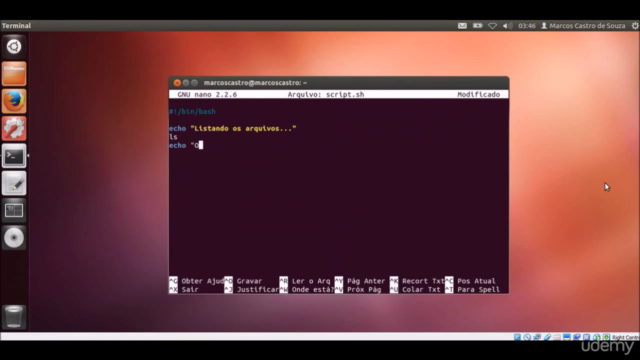Click terminal title marcoscastro@marcoscastro: ~
640x360 pixels.
256,83
